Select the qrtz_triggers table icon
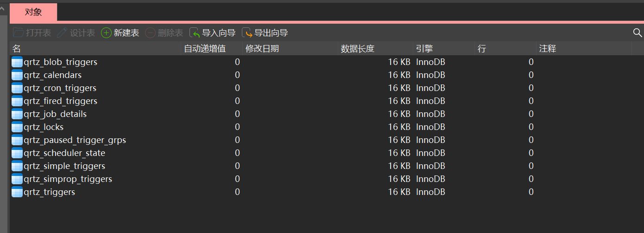Screen dimensions: 644x233 17,192
